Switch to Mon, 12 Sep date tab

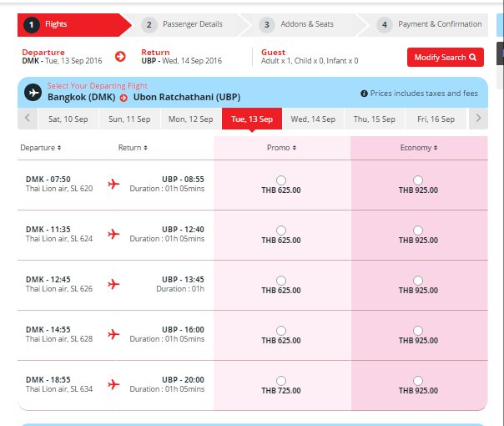[191, 119]
